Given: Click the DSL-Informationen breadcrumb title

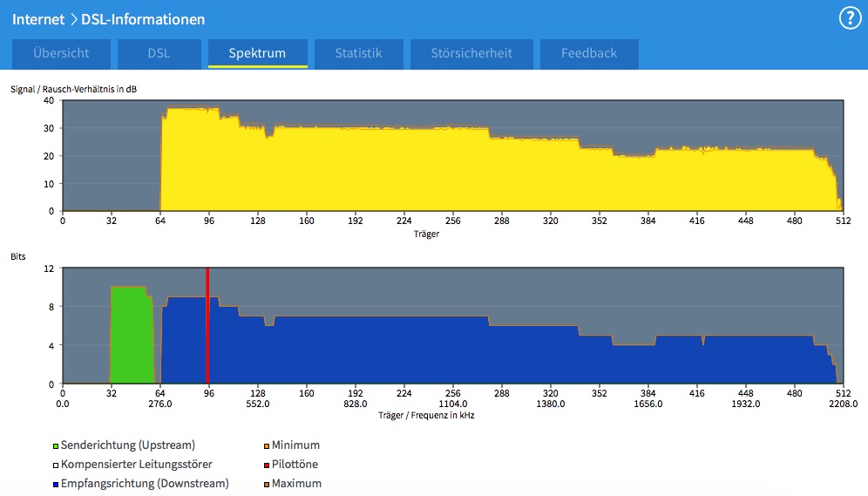Looking at the screenshot, I should click(x=143, y=19).
